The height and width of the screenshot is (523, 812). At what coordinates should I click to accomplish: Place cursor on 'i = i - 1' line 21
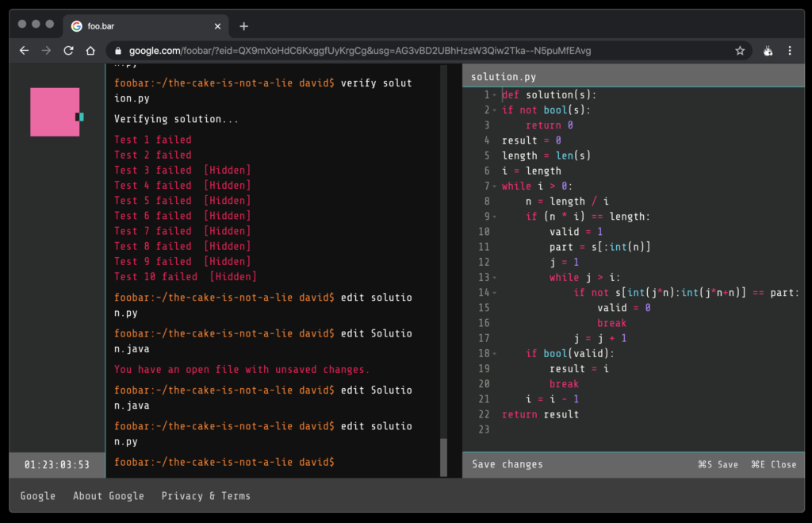coord(552,399)
